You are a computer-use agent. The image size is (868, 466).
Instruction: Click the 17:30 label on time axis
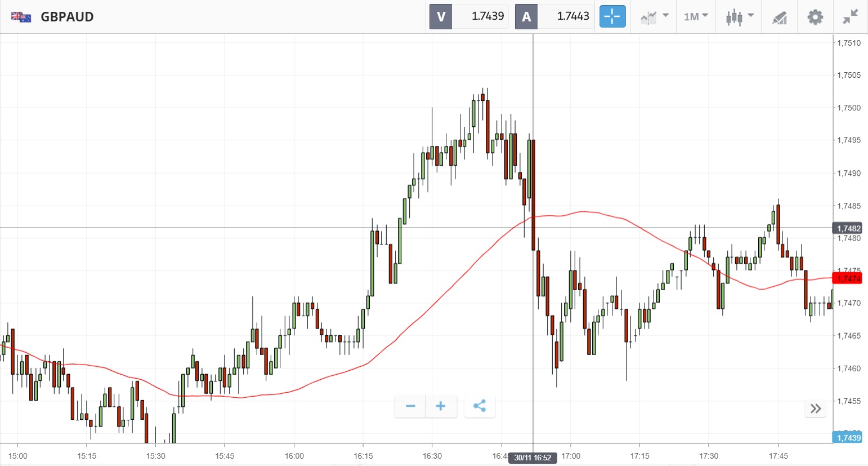[x=709, y=456]
